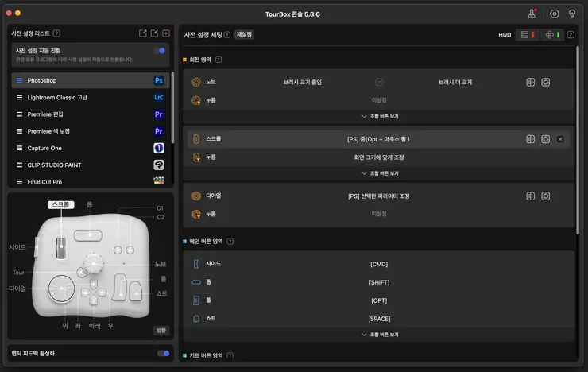Toggle the HUD list display button
The image size is (588, 372).
528,34
